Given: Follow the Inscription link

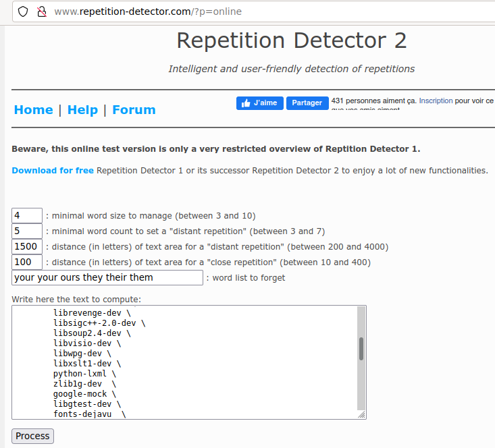Looking at the screenshot, I should [x=436, y=101].
